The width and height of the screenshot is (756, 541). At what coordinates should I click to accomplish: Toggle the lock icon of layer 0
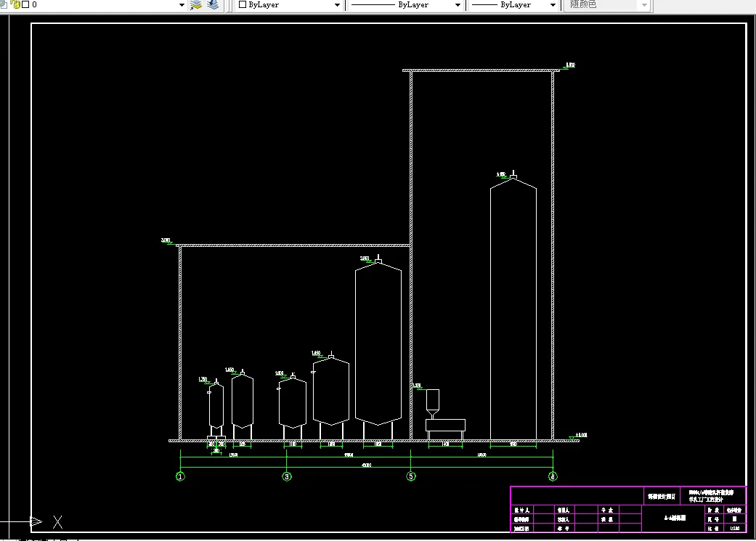pyautogui.click(x=15, y=4)
